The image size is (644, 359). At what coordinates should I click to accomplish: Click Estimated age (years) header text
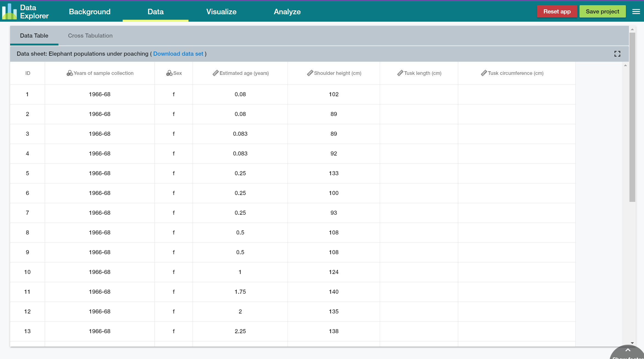[244, 73]
